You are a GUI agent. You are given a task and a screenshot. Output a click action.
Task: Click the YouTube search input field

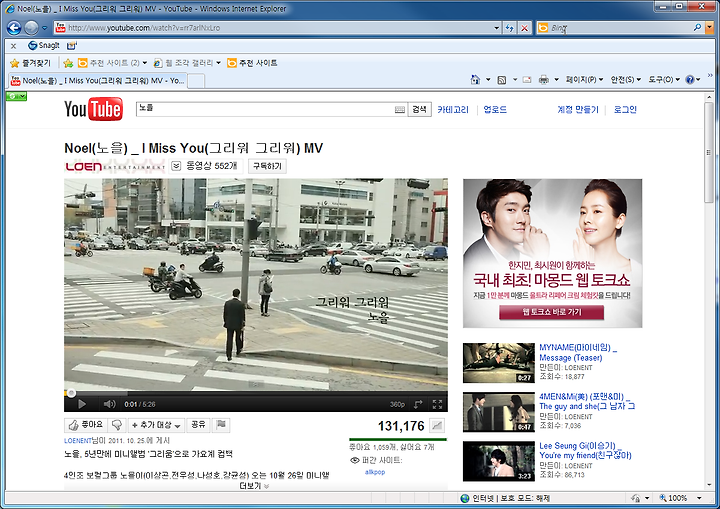tap(265, 109)
